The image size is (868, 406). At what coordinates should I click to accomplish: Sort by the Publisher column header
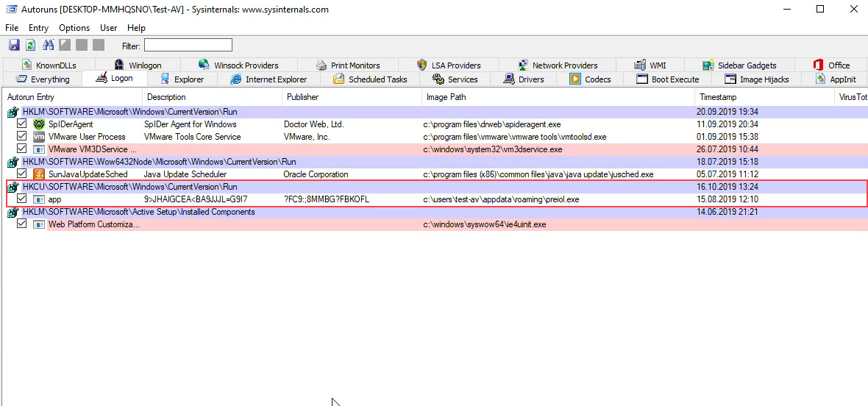302,97
